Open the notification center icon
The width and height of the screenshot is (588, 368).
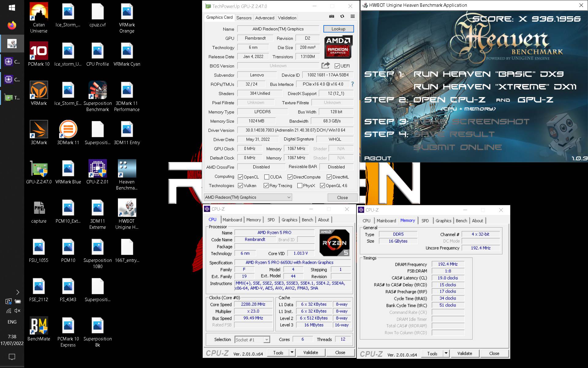coord(12,357)
